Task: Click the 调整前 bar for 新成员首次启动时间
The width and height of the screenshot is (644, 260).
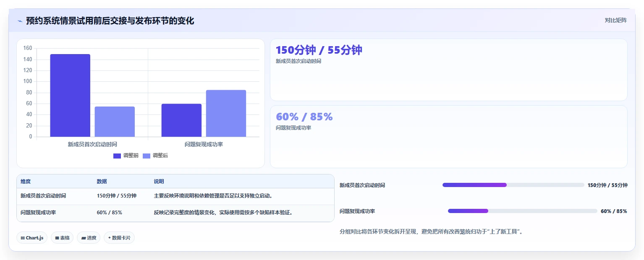Action: pos(70,96)
